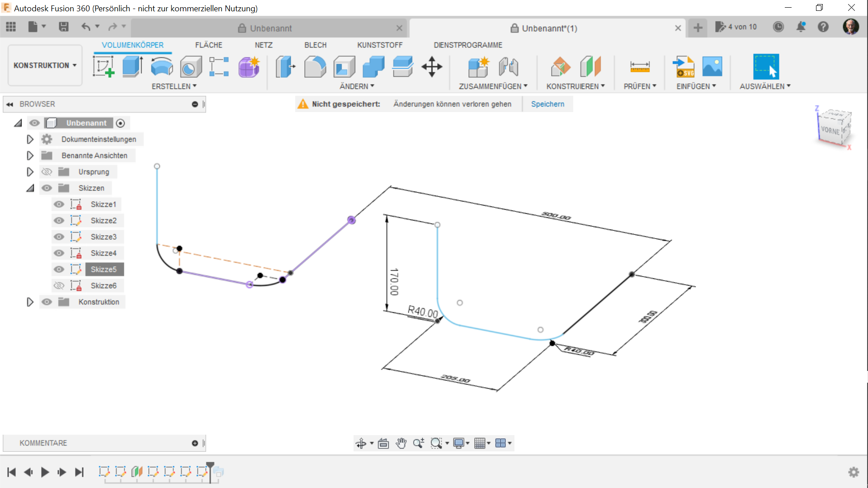Expand Benannte Ansichten tree node

pyautogui.click(x=30, y=155)
